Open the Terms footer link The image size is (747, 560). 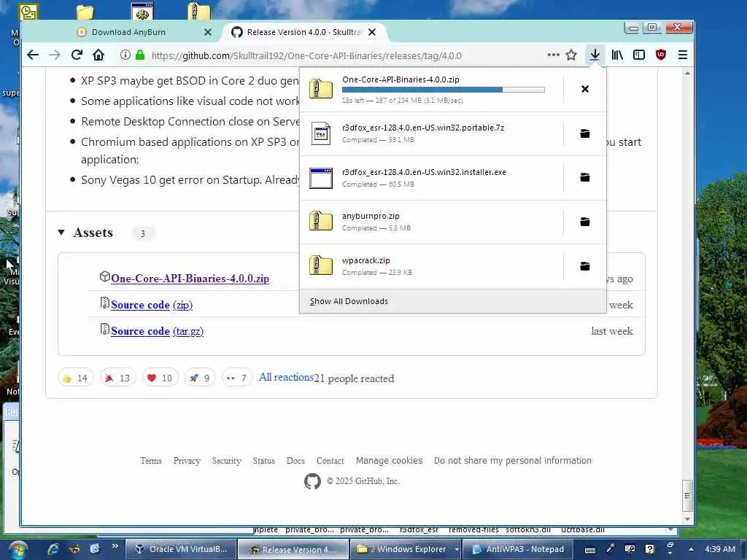tap(151, 461)
